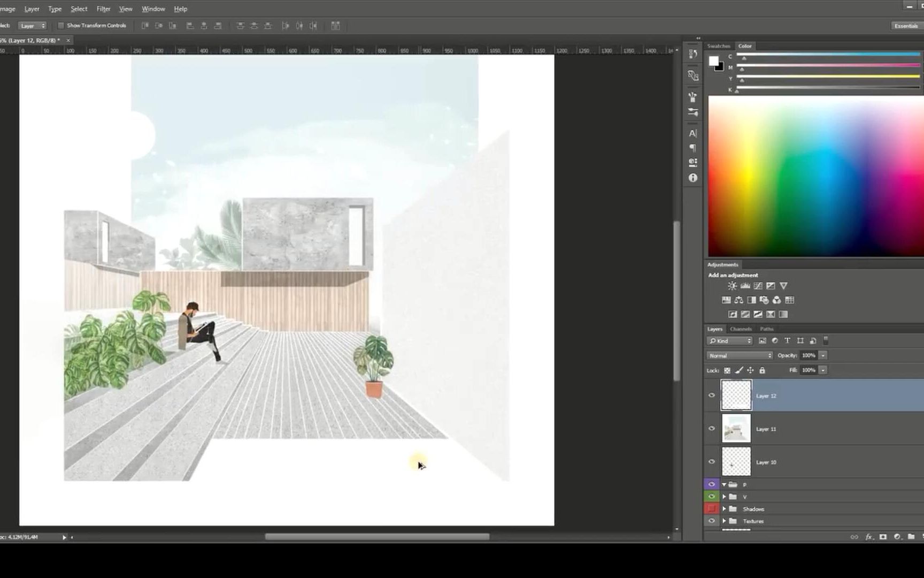Click the link layers icon
The height and width of the screenshot is (578, 924).
point(854,537)
